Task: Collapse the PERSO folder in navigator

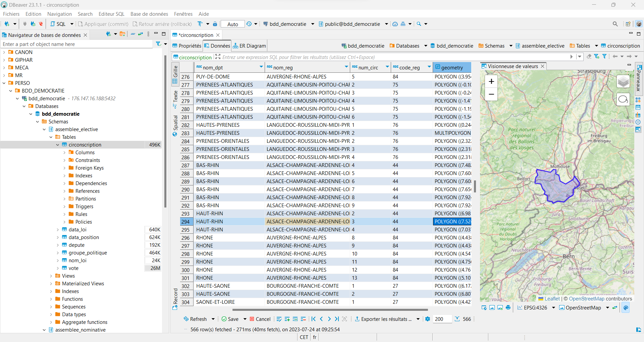Action: tap(4, 83)
